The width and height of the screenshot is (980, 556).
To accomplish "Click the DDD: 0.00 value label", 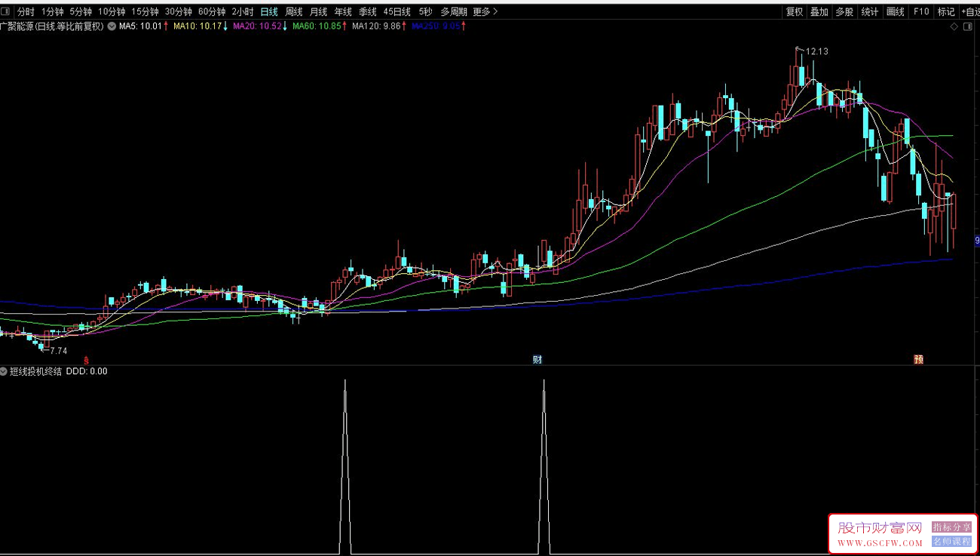I will pyautogui.click(x=87, y=371).
